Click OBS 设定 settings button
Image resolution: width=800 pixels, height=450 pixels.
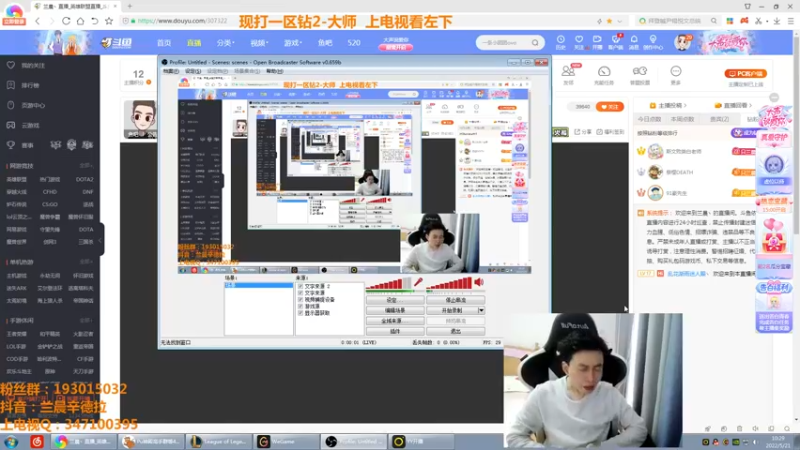(395, 300)
